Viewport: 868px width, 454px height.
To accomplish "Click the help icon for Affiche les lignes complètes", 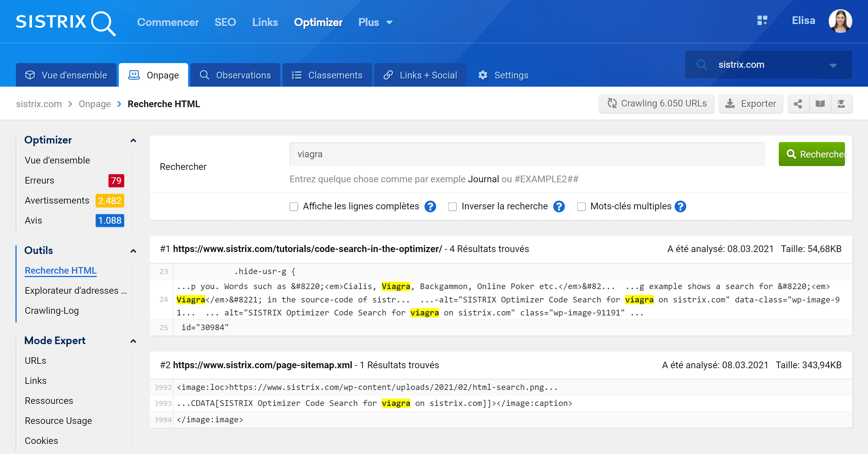I will coord(430,206).
